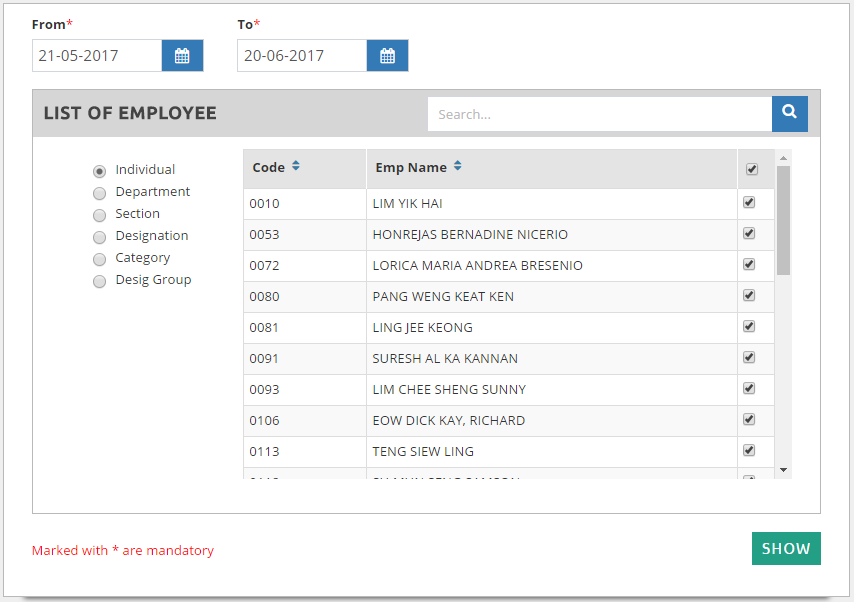
Task: Select the Section radio option
Action: 99,215
